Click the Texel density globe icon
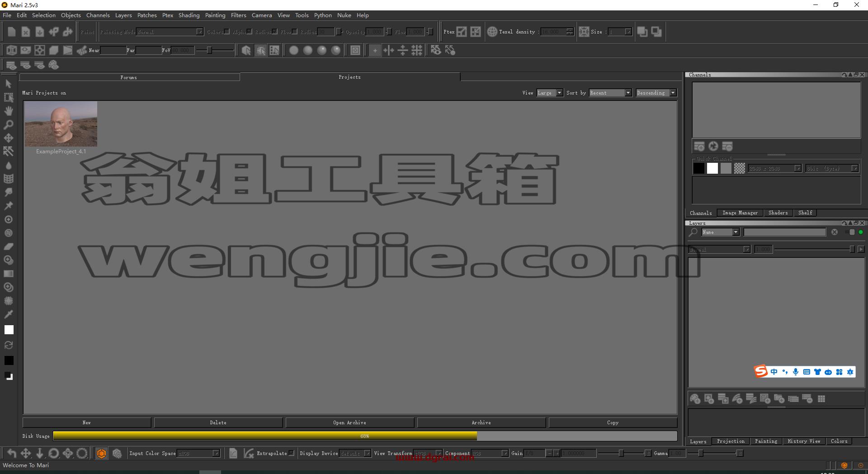 click(x=492, y=32)
